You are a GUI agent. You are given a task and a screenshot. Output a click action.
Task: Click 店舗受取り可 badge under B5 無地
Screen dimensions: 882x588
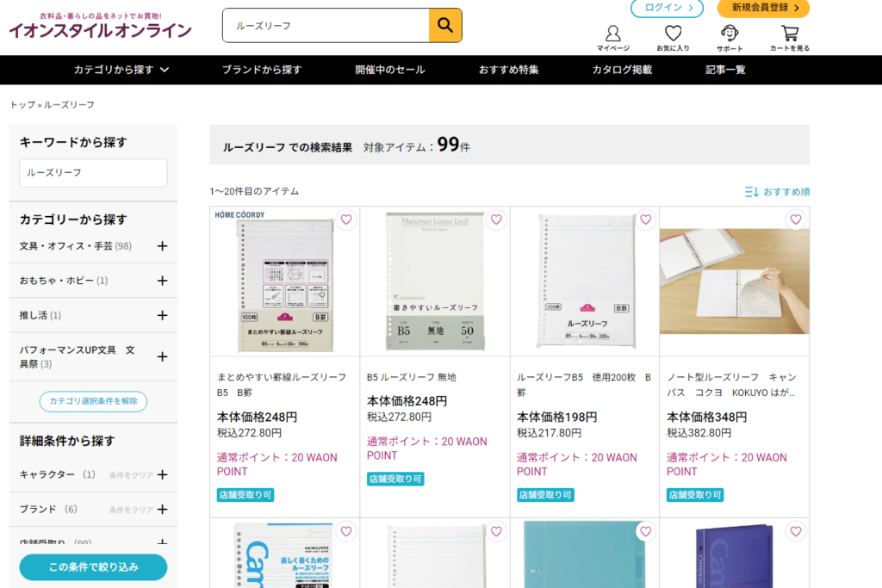tap(395, 479)
